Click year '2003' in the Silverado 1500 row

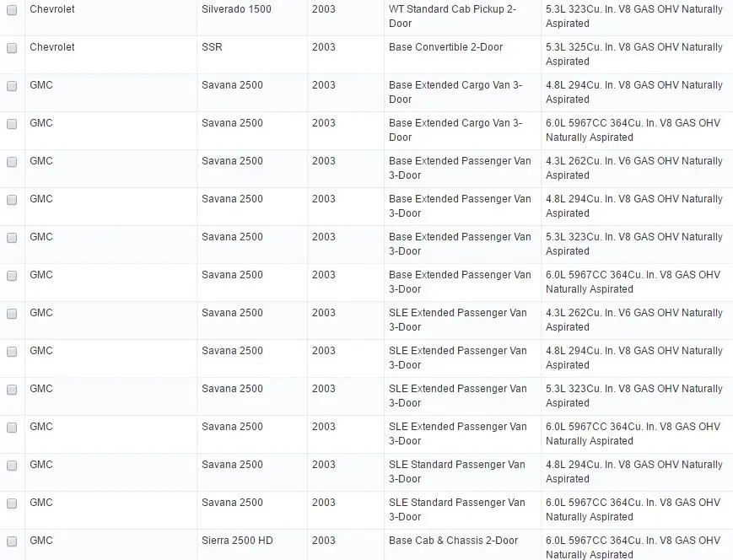pyautogui.click(x=324, y=9)
